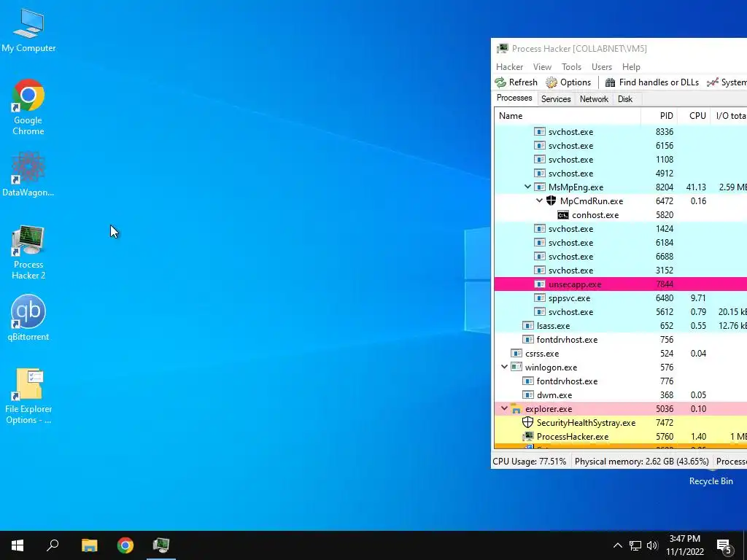Select the dwm.exe process row
This screenshot has width=747, height=560.
(621, 394)
